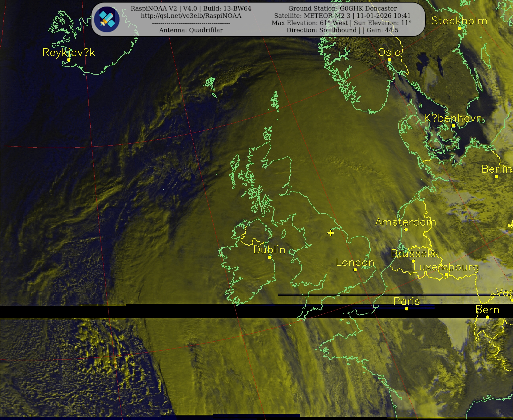Click the Stockholm city marker dot
Viewport: 513px width, 420px height.
[x=460, y=28]
